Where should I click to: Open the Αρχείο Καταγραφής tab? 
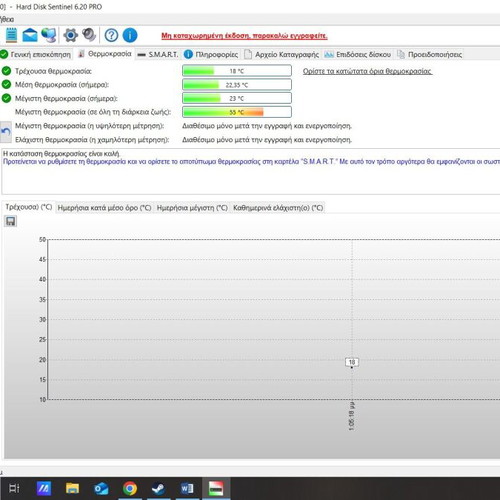click(282, 54)
